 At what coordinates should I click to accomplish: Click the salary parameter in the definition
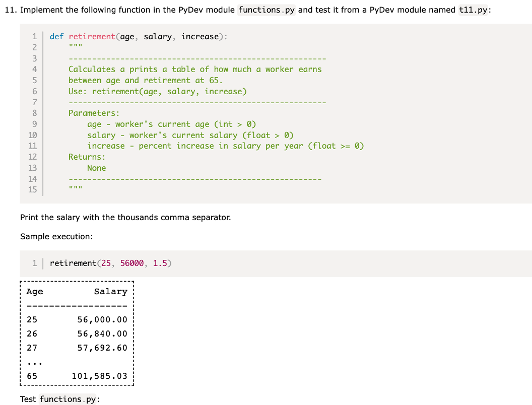pyautogui.click(x=158, y=36)
